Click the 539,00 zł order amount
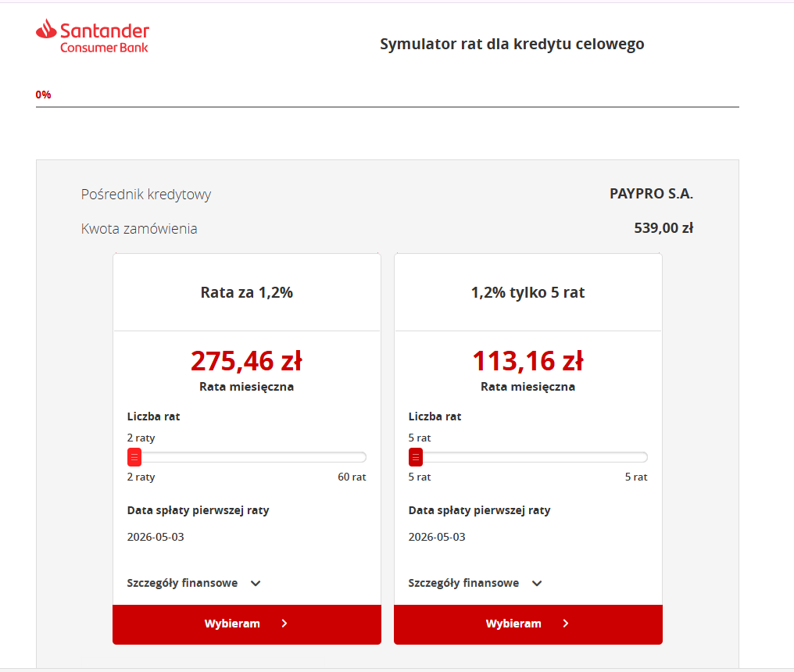794x672 pixels. (x=663, y=229)
